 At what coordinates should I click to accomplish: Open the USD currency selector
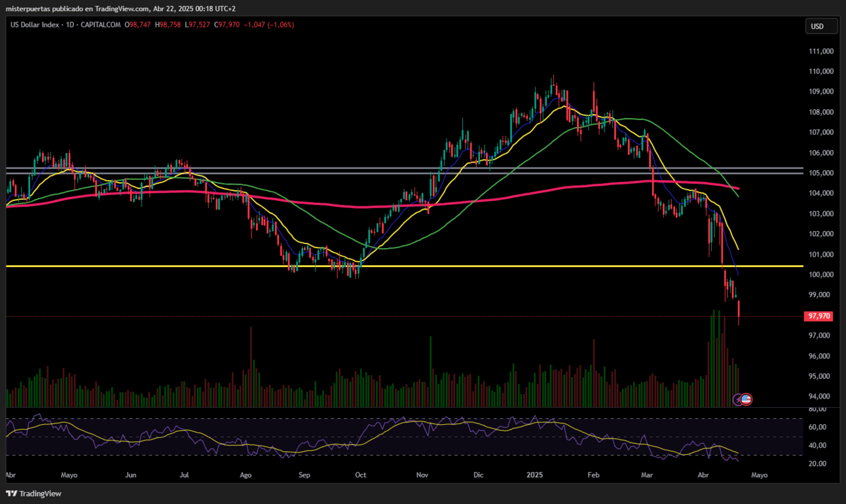(822, 26)
